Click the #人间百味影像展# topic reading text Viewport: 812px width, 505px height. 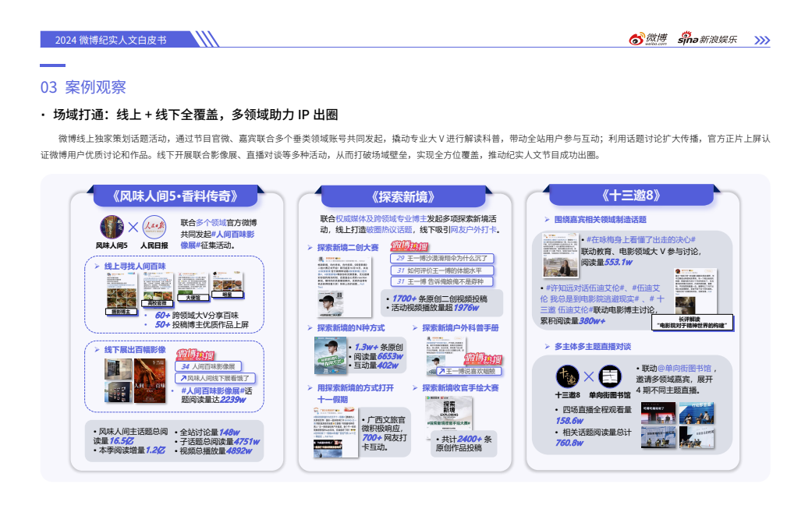pyautogui.click(x=217, y=395)
